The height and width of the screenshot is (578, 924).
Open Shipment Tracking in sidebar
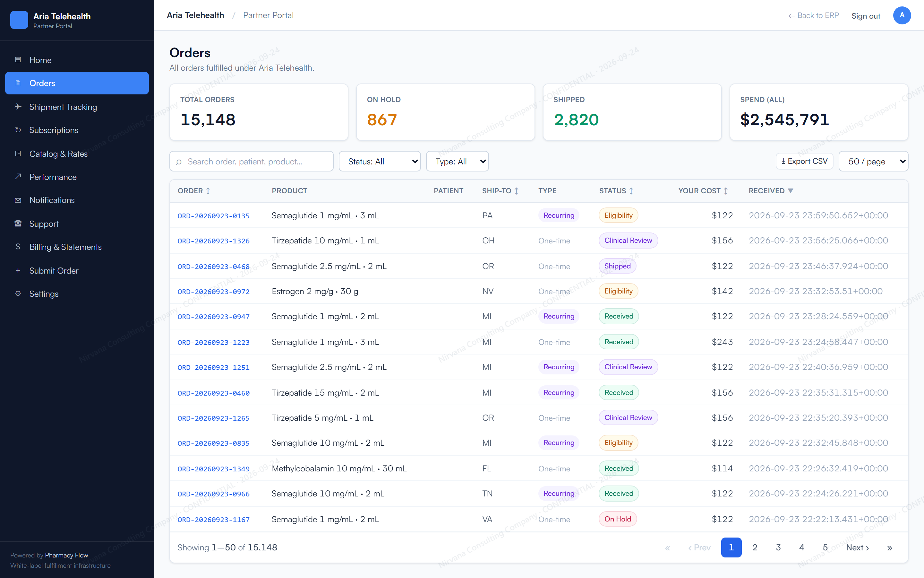click(x=77, y=107)
